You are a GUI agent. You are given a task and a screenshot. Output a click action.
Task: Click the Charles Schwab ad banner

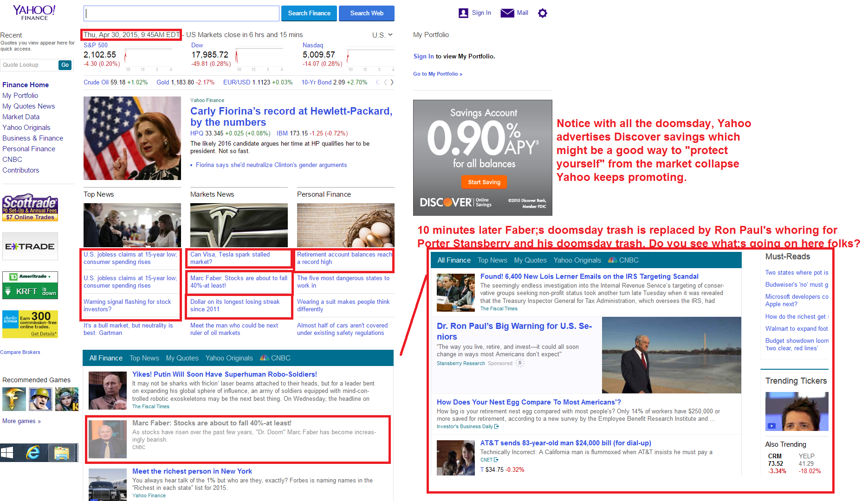[30, 324]
